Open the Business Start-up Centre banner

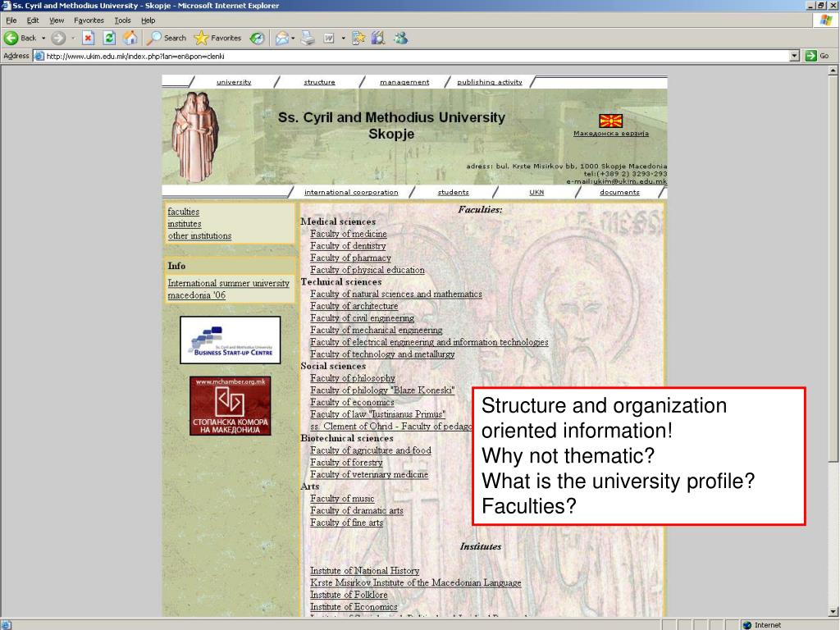point(231,340)
